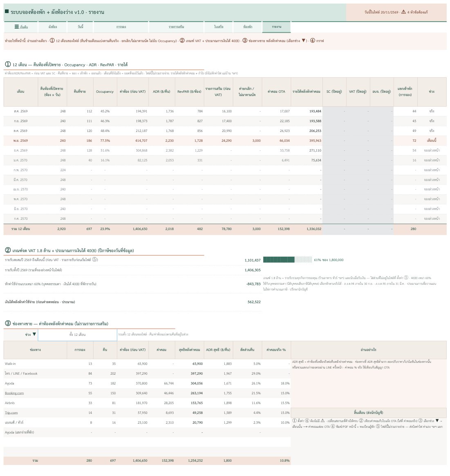Click the วันที่ในไฟล์ 20/11/2569 status text
This screenshot has height=476, width=450.
coord(381,12)
